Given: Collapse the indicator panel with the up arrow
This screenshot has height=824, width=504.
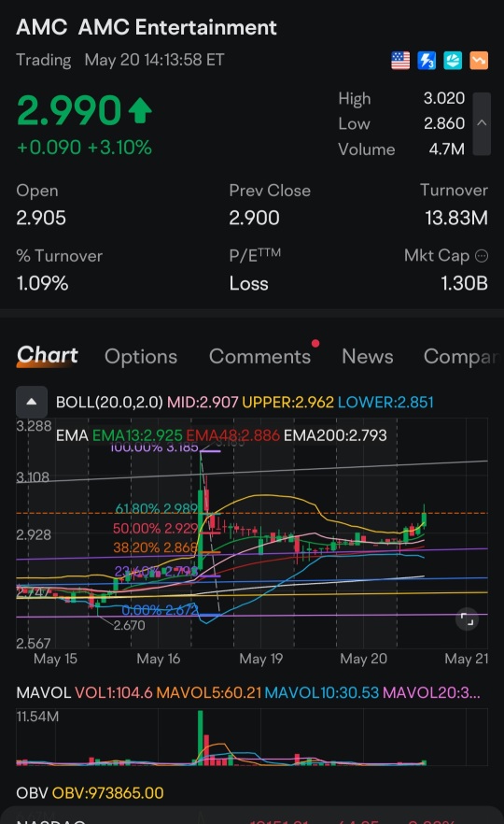Looking at the screenshot, I should tap(32, 402).
